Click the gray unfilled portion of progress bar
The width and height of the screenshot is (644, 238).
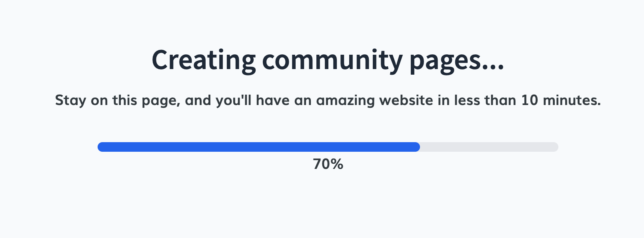pos(489,147)
